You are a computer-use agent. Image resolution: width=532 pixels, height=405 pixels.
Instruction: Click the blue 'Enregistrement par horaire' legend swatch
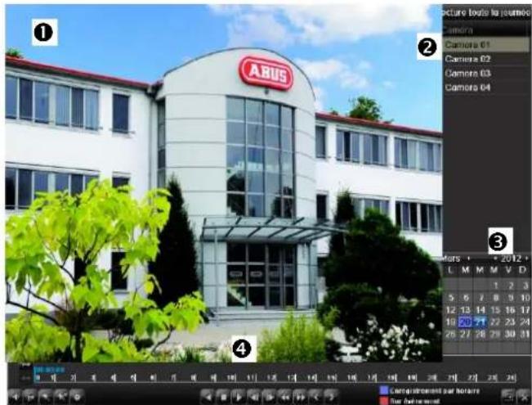pos(383,391)
